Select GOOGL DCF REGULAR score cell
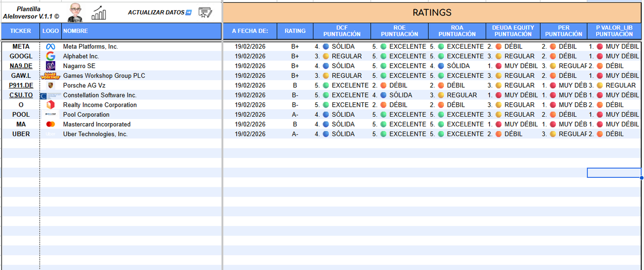 [342, 56]
